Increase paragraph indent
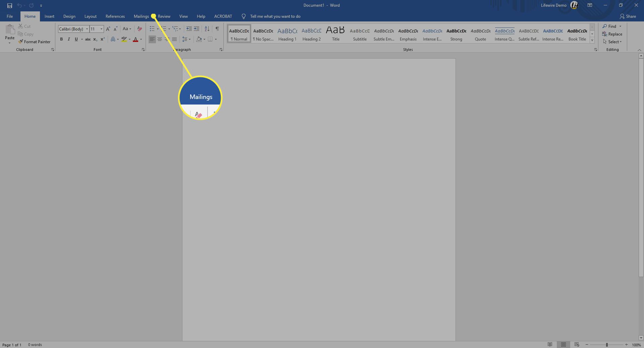 coord(197,29)
